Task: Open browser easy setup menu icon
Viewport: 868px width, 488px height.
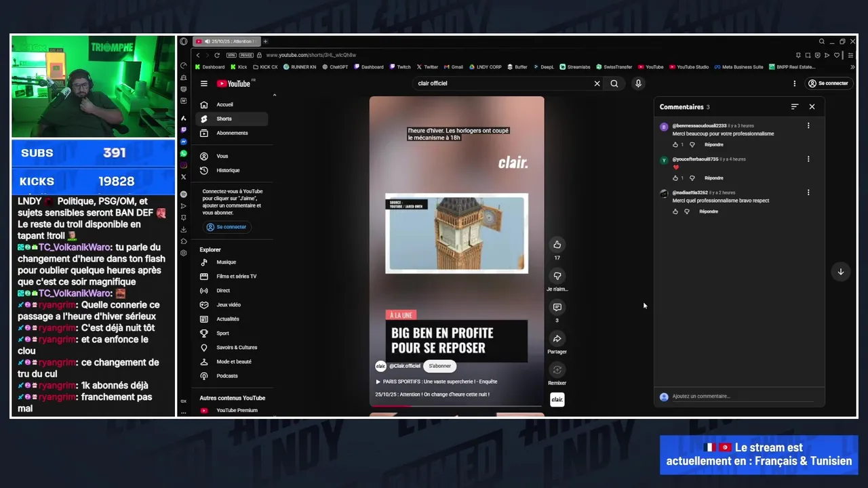Action: click(850, 55)
